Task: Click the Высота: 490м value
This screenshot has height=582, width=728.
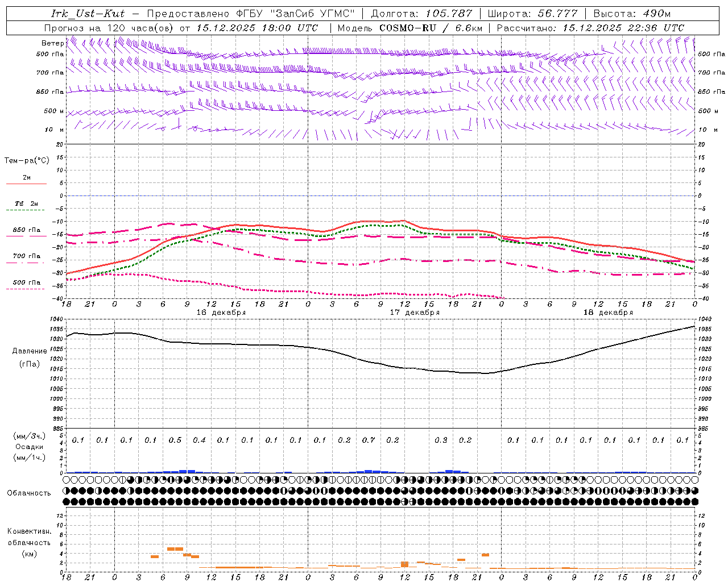Action: click(632, 14)
